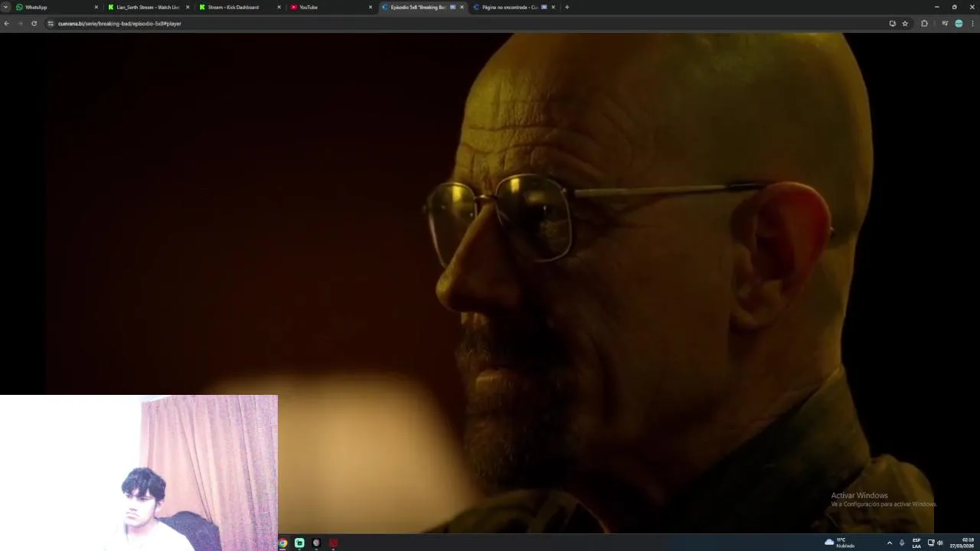Close the Kick Dashboard tab
Screen dimensions: 980x551
(x=279, y=7)
